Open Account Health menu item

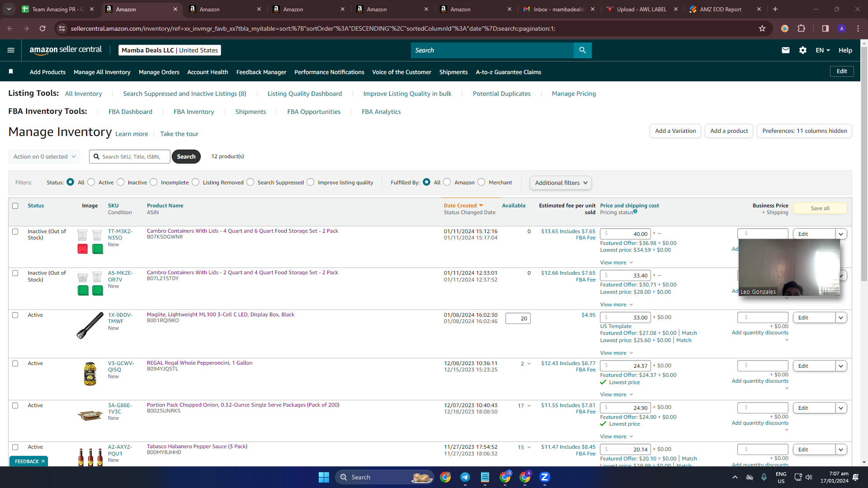(x=208, y=72)
